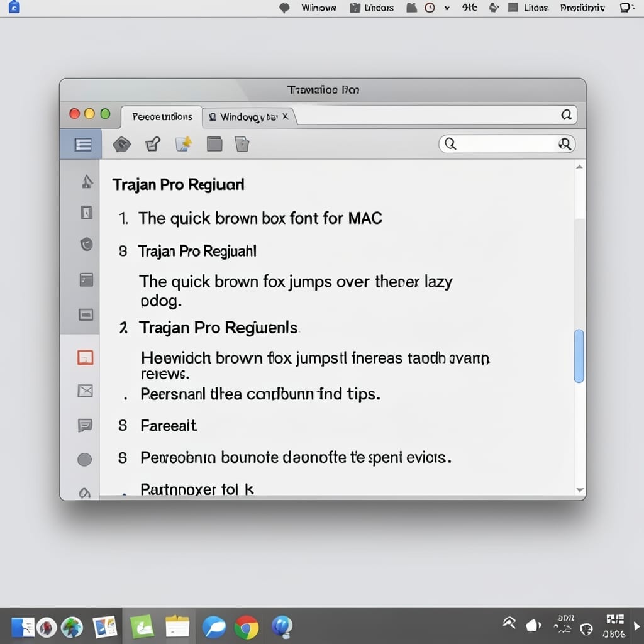Click the 'Trajan Pro Regjuahl' list item
This screenshot has height=644, width=644.
click(x=197, y=251)
